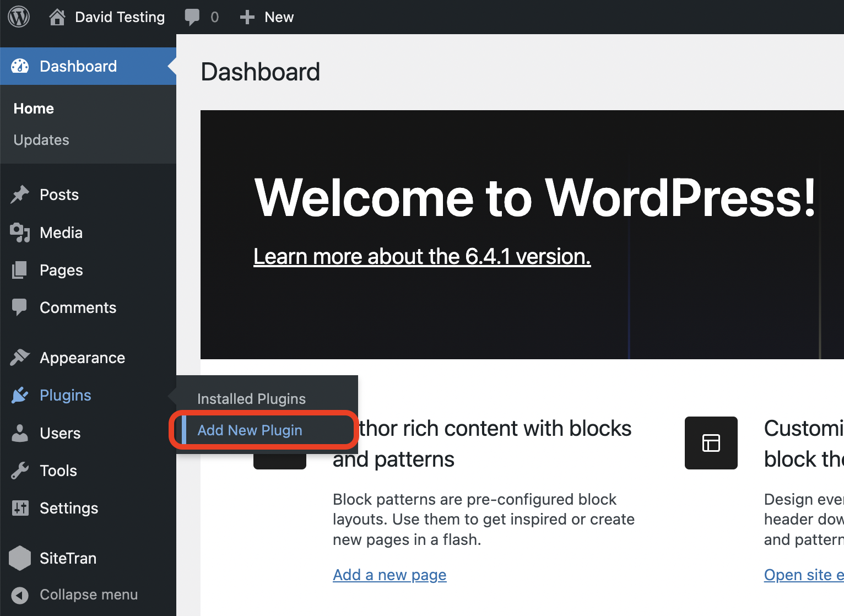
Task: Open the Appearance menu
Action: point(83,358)
